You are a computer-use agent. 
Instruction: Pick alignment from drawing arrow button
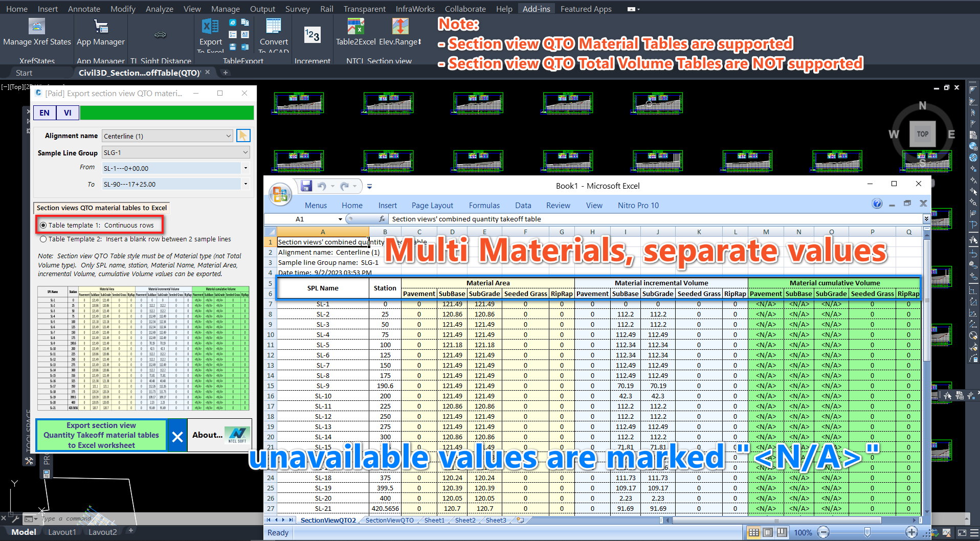pyautogui.click(x=243, y=136)
